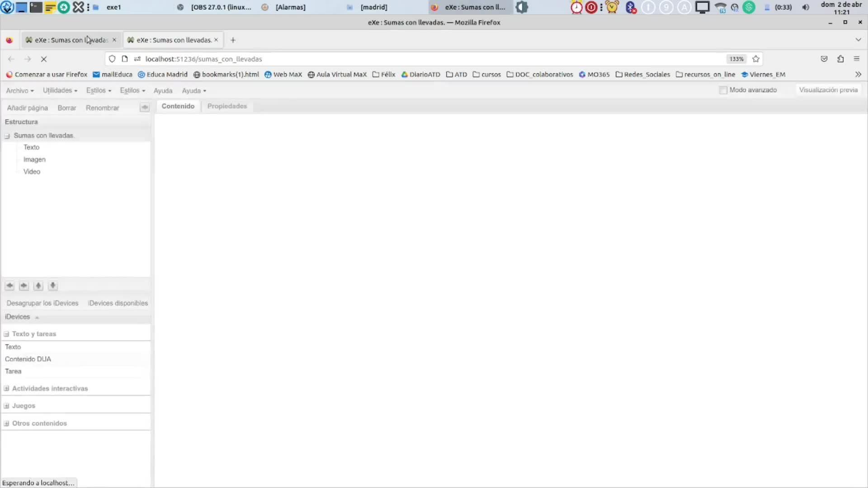Open the Archivo menu
Image resolution: width=868 pixels, height=488 pixels.
click(x=19, y=90)
